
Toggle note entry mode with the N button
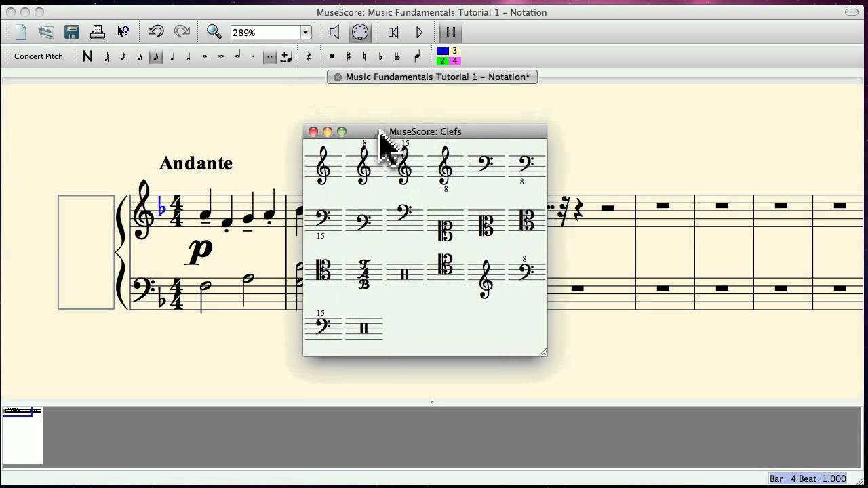tap(87, 56)
